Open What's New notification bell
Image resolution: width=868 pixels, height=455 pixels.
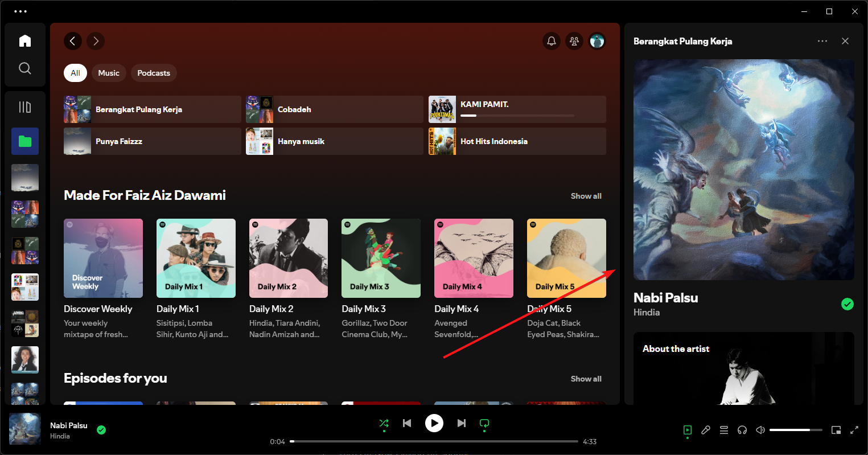coord(552,41)
